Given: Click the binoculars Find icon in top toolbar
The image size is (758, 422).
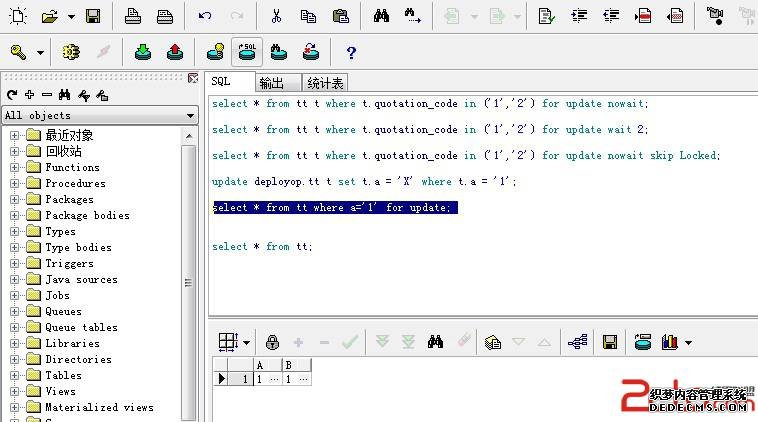Looking at the screenshot, I should 381,16.
